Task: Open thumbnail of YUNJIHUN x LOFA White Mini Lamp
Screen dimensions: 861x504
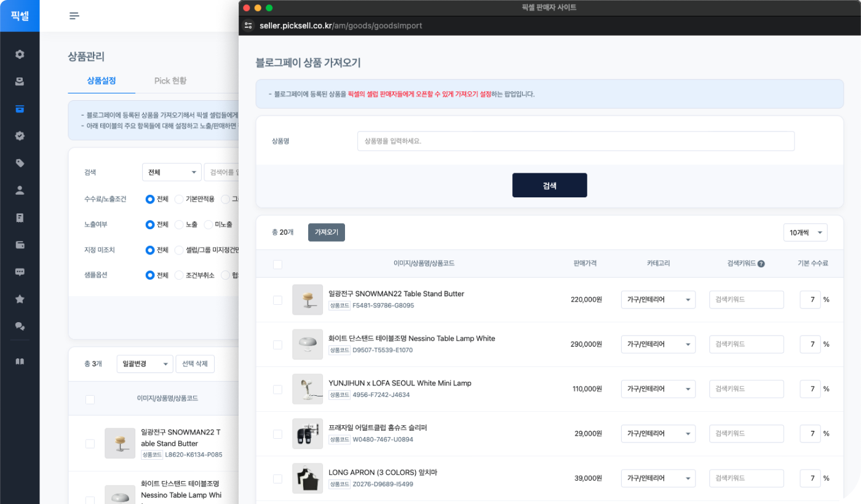Action: pyautogui.click(x=307, y=389)
